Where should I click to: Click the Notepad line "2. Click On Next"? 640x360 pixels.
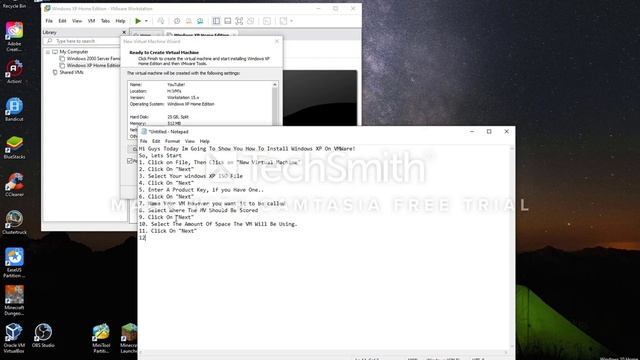click(166, 169)
